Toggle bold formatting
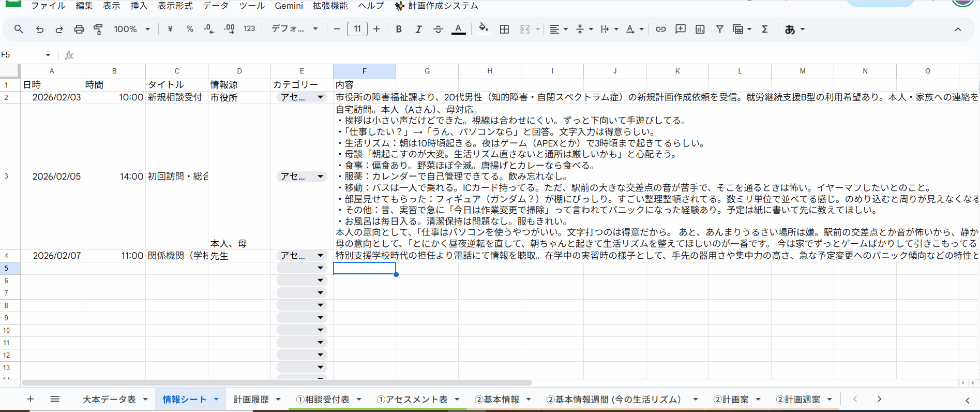Viewport: 980px width, 412px height. click(399, 29)
